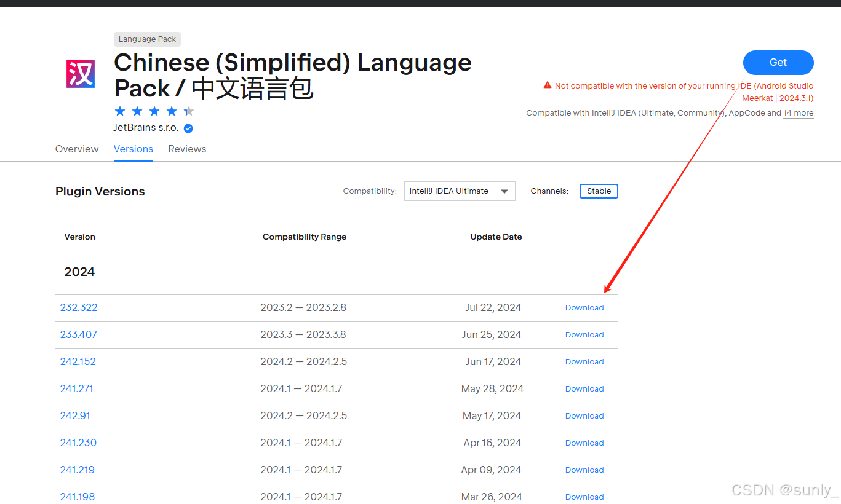This screenshot has height=504, width=841.
Task: Open the JetBrains s.r.o. vendor link
Action: tap(146, 128)
